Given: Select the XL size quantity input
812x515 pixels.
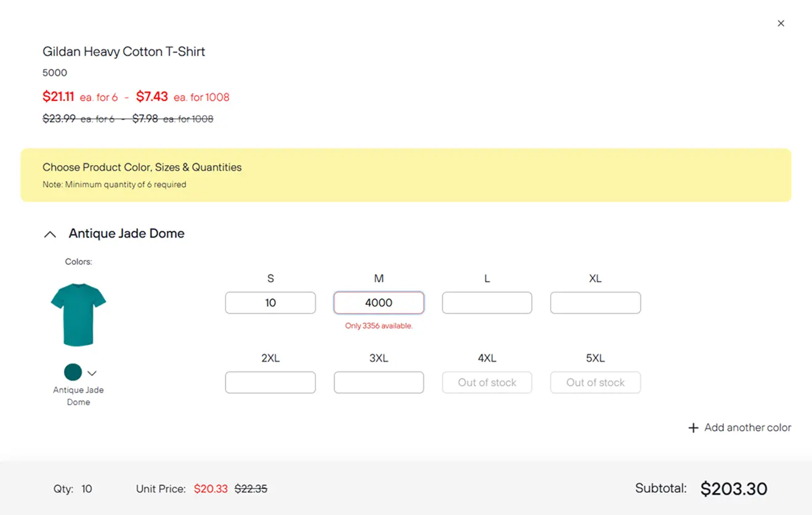Looking at the screenshot, I should 595,302.
